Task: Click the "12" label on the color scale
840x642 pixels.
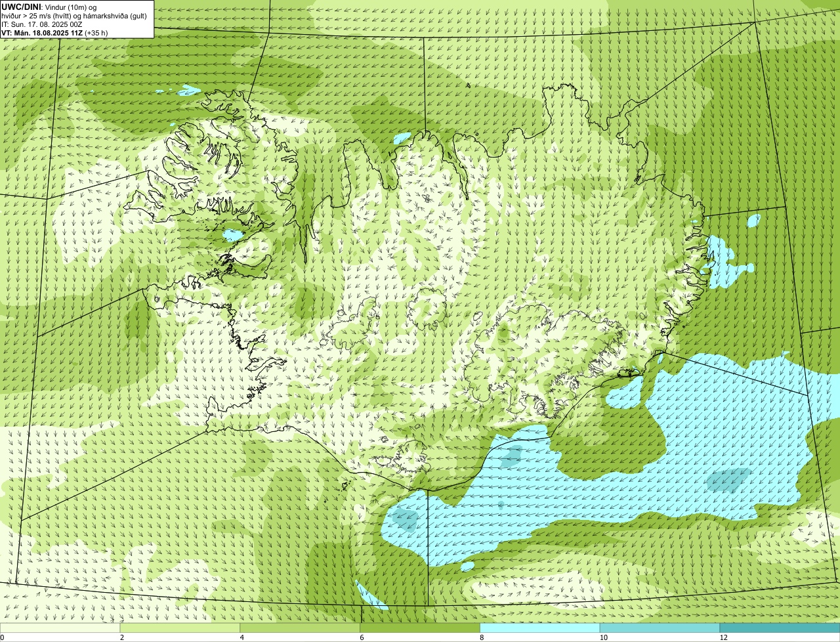Action: coord(723,637)
